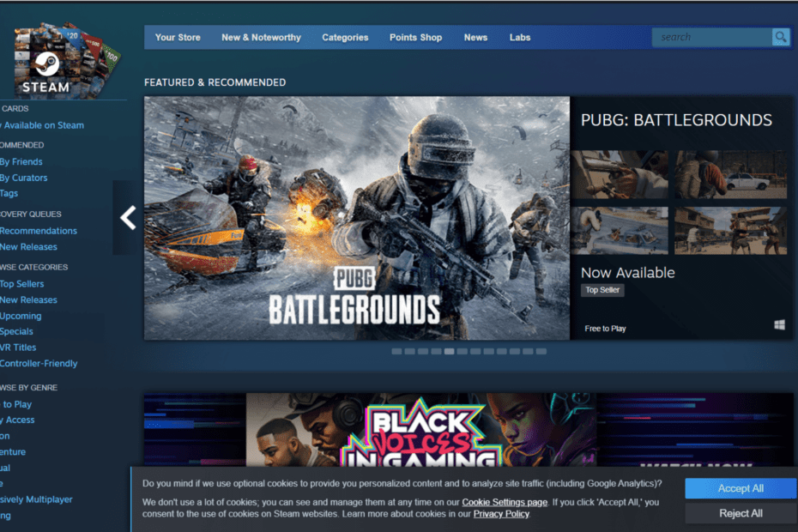Click the Free to Play price label
798x532 pixels.
coord(605,329)
